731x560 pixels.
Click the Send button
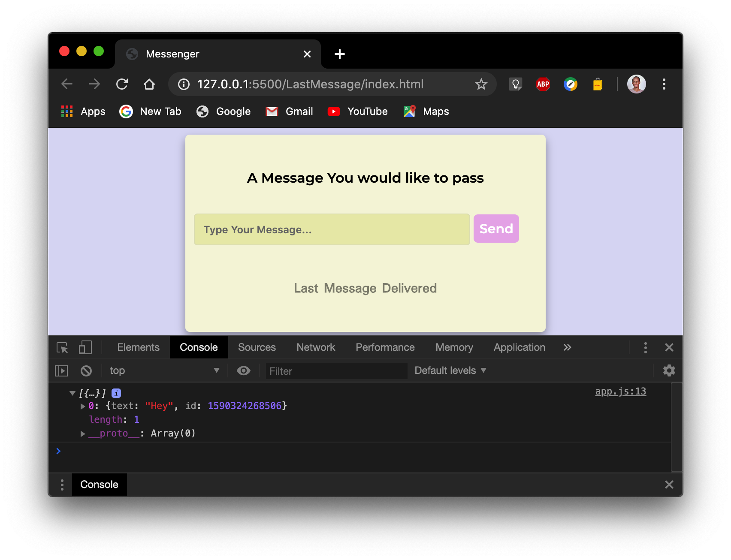[495, 229]
